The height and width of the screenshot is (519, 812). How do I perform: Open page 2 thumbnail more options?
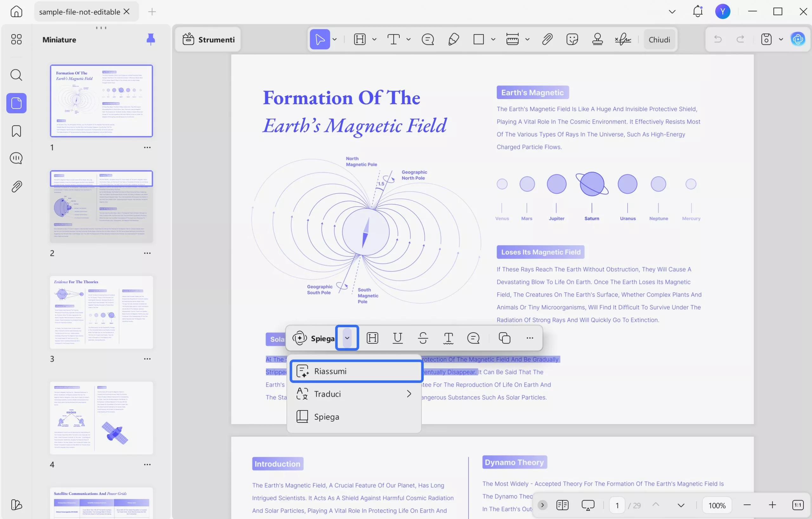coord(147,253)
